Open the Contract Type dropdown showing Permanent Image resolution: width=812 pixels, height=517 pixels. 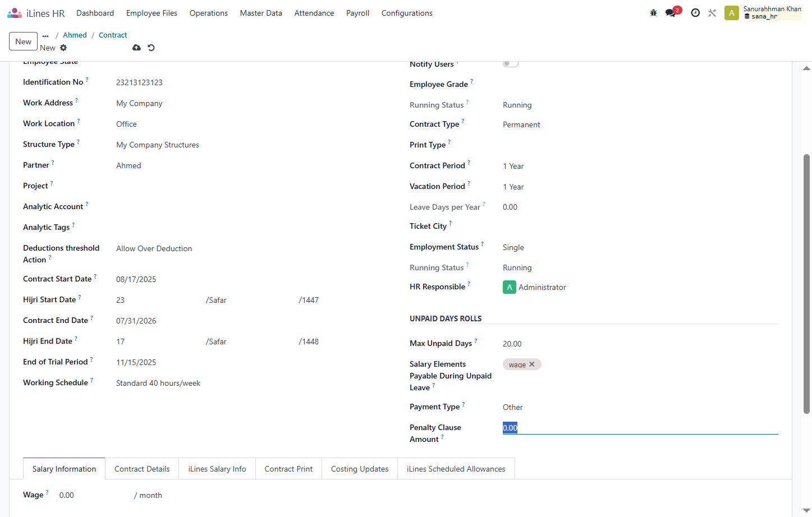point(640,124)
